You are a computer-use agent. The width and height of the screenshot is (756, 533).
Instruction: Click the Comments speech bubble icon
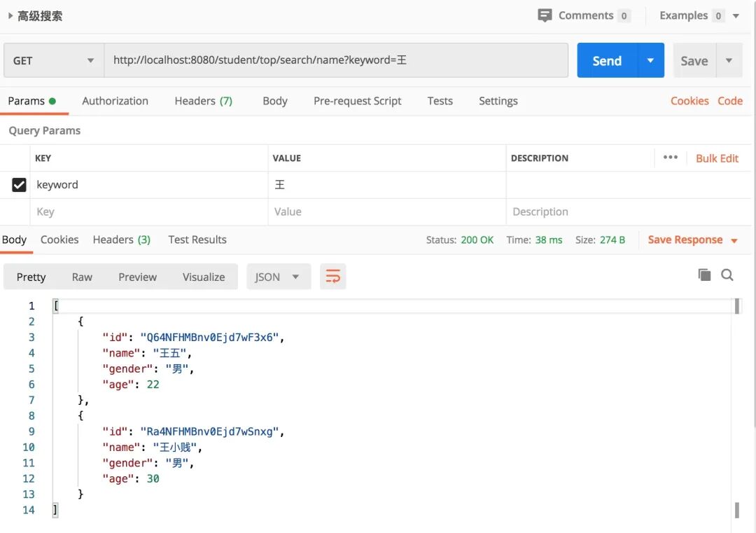pos(545,15)
